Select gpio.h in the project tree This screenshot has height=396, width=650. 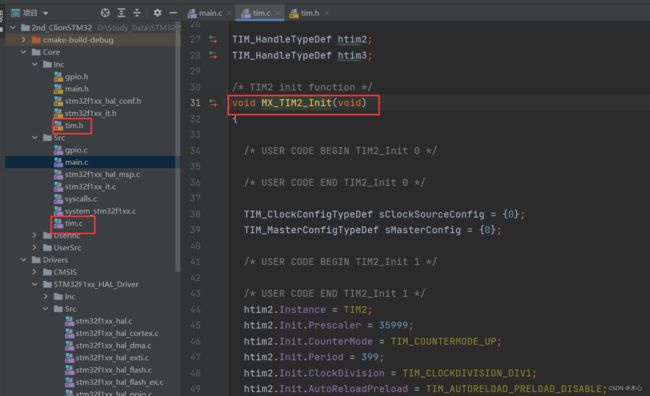coord(71,76)
